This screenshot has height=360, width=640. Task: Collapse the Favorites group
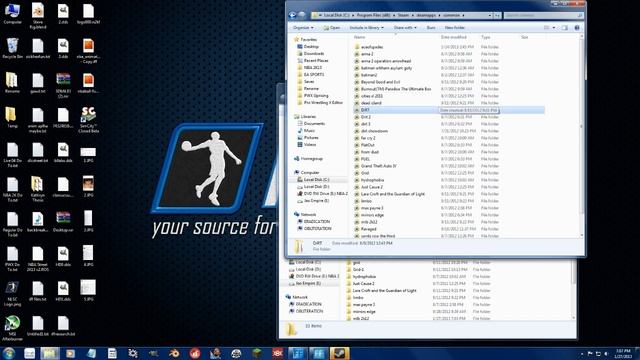click(309, 40)
